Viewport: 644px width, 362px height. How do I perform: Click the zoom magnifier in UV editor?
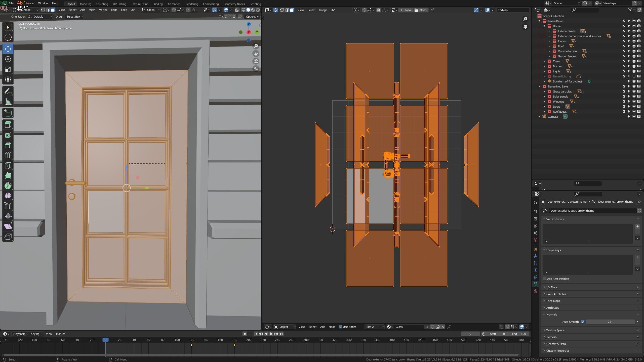point(525,19)
